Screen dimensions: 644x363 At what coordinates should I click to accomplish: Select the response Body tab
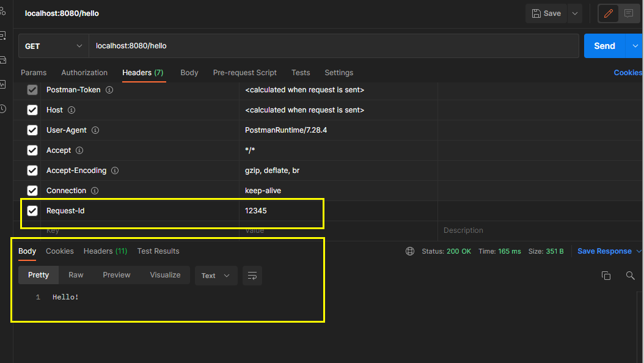[27, 251]
